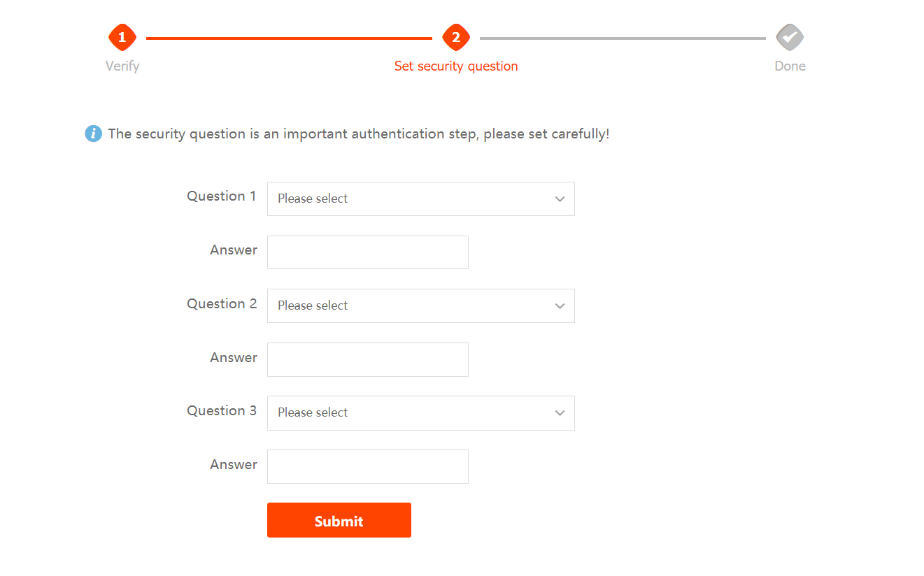Open the Question 3 select box

421,412
